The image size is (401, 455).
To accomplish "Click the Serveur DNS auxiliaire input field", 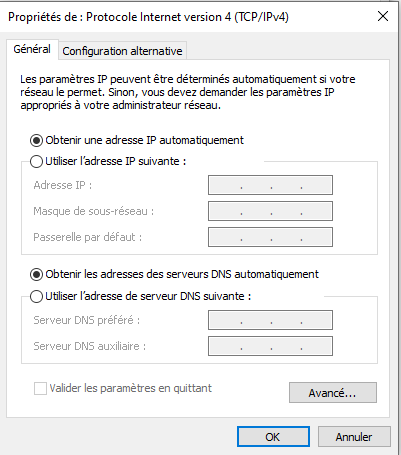I will pos(270,346).
